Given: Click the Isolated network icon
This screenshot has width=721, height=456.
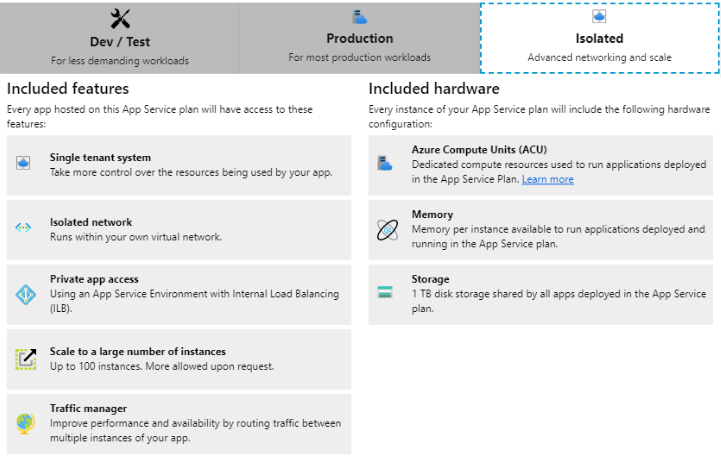Looking at the screenshot, I should pyautogui.click(x=25, y=228).
